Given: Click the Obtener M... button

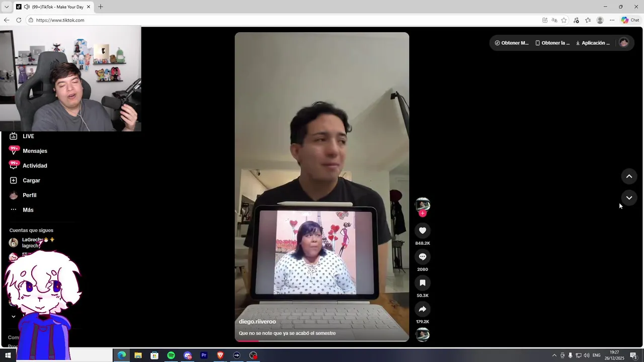Looking at the screenshot, I should 512,43.
